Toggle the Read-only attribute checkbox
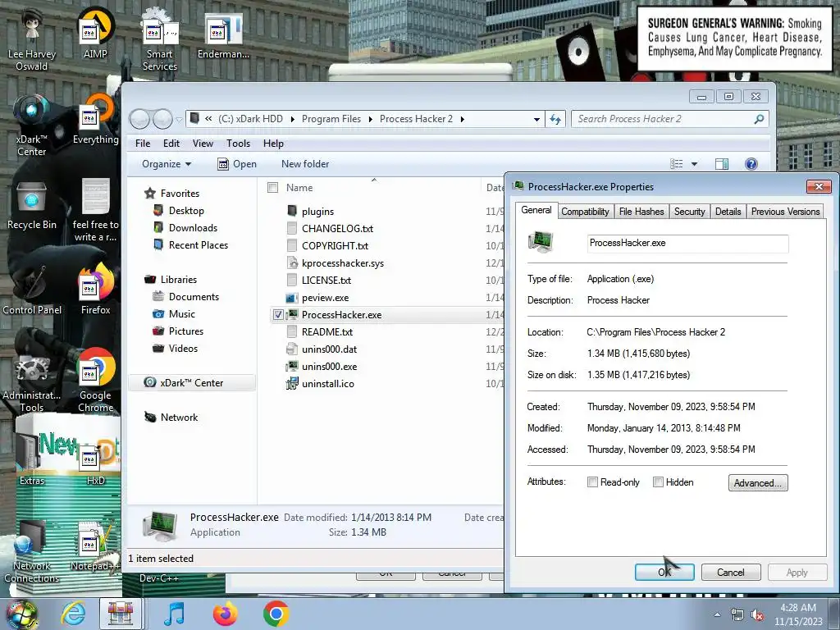The width and height of the screenshot is (840, 630). 592,482
